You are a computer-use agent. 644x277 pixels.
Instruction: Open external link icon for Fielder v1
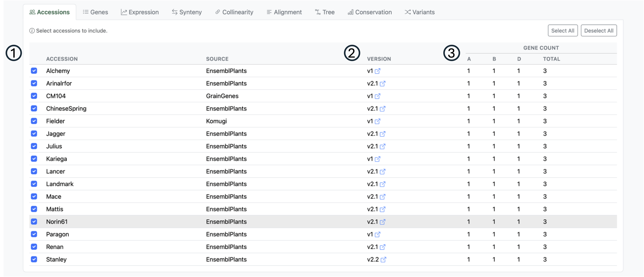(378, 121)
